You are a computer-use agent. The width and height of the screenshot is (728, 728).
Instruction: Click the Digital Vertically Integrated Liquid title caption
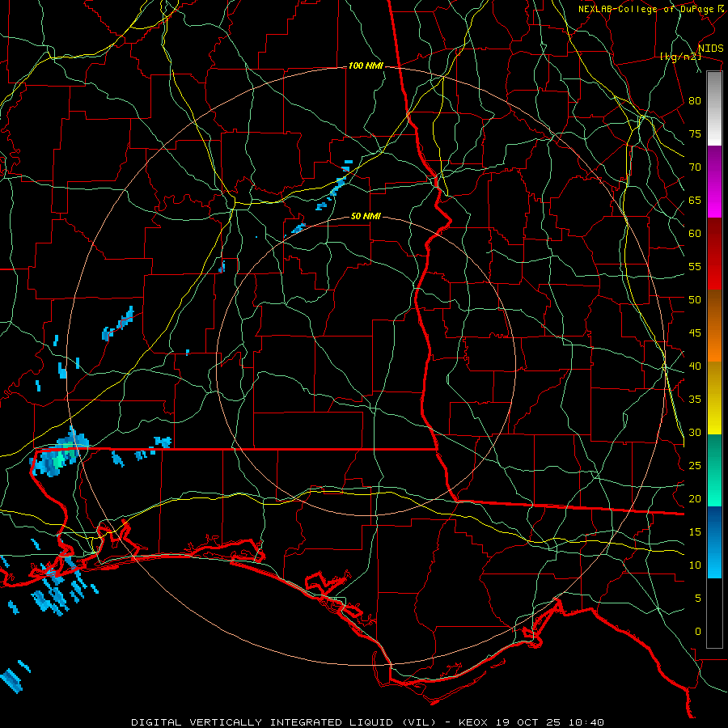click(367, 722)
